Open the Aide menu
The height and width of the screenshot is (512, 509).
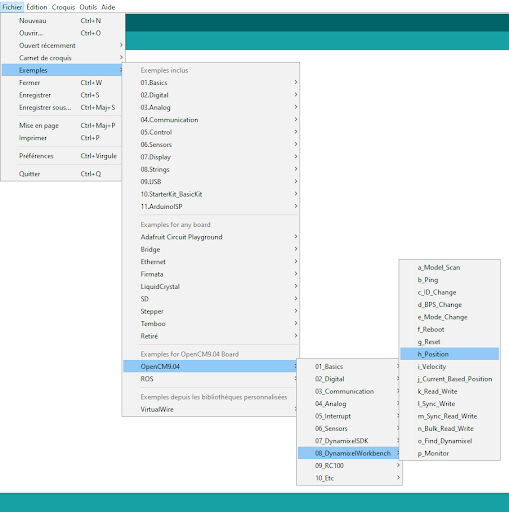point(108,7)
